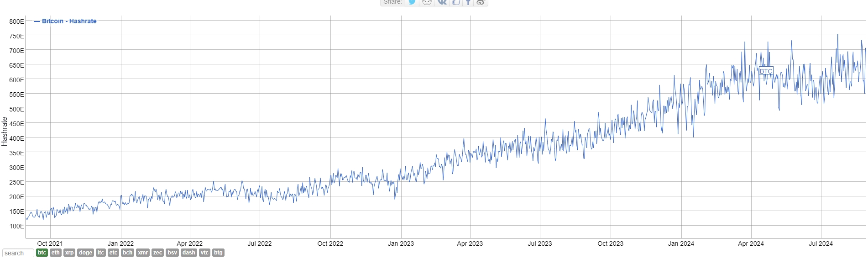The width and height of the screenshot is (868, 259).
Task: Enable the xrp coin tag
Action: (69, 253)
